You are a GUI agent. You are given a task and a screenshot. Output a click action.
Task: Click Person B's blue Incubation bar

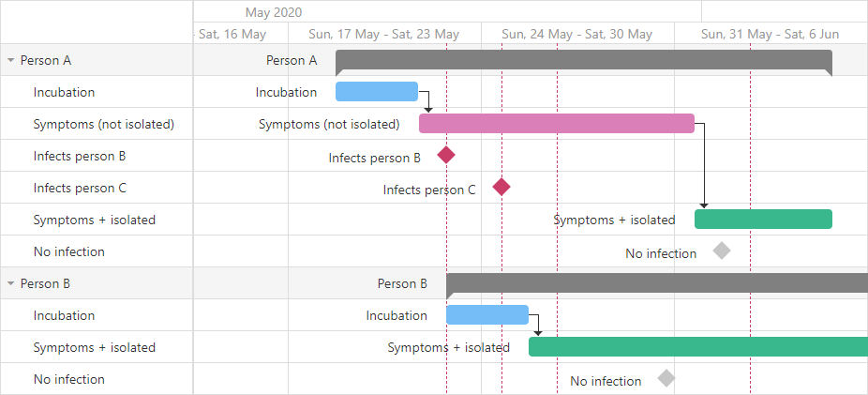[x=487, y=314]
